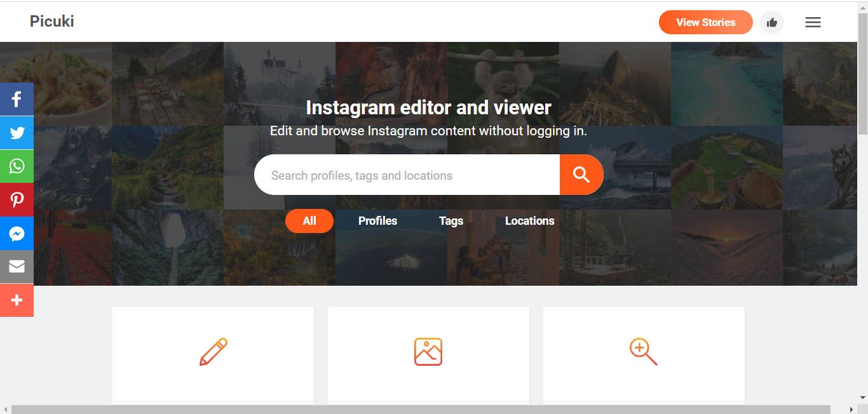Go to Picuki home logo
Screen dimensions: 868x414
click(x=52, y=22)
